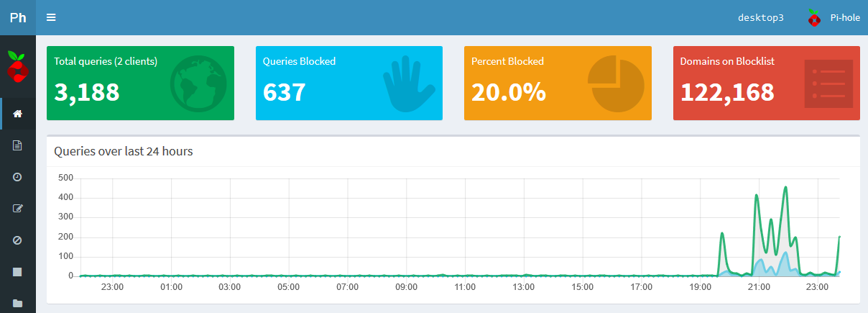868x313 pixels.
Task: Click the Total queries green card
Action: (x=140, y=83)
